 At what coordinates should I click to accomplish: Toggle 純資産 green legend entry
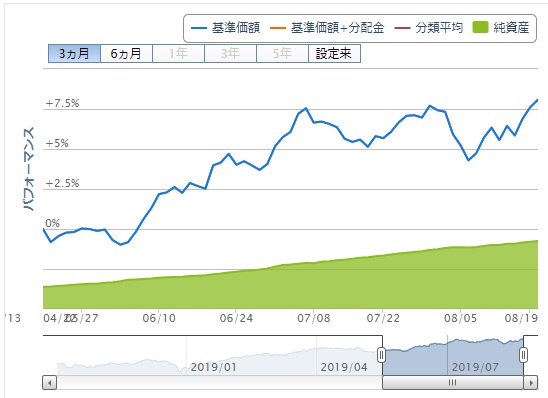[501, 28]
